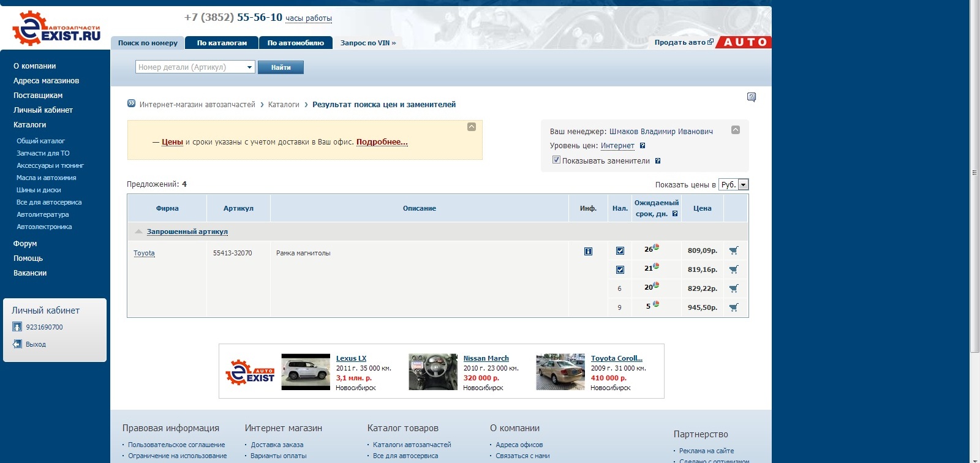Click help icon beside 'Ожидаемый срок, дн.'
The height and width of the screenshot is (463, 980).
pos(675,214)
